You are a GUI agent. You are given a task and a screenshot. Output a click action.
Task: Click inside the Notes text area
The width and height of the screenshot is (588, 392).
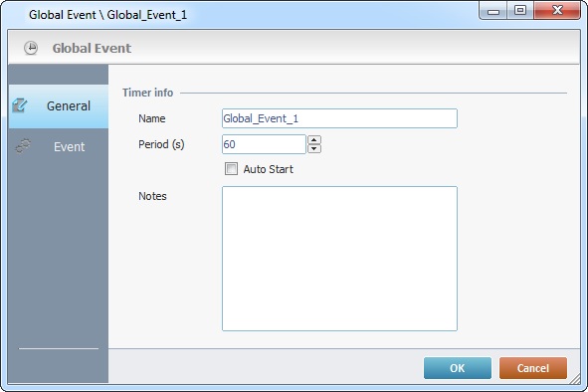click(339, 259)
